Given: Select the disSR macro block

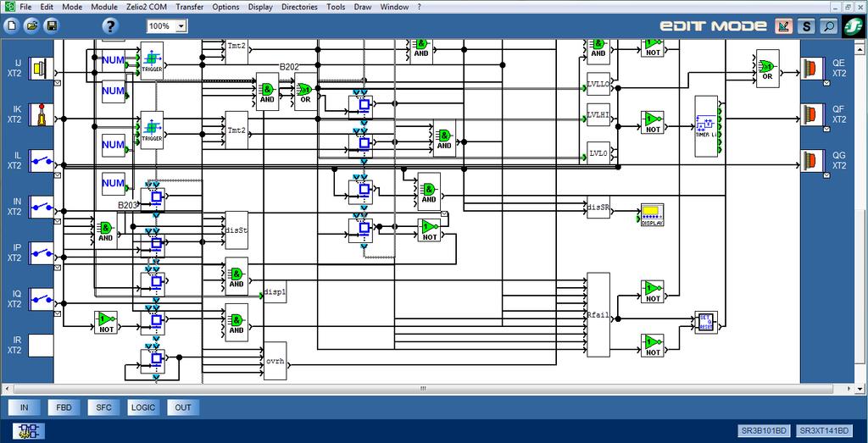Looking at the screenshot, I should [x=598, y=207].
